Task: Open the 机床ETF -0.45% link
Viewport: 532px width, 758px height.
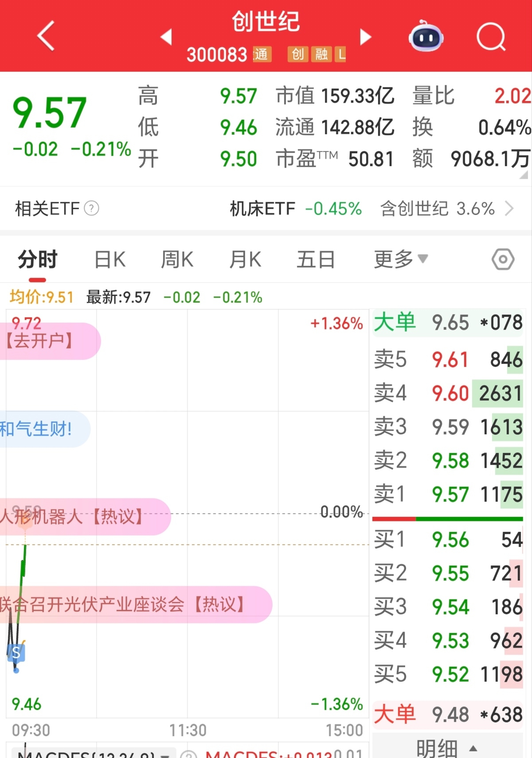Action: point(296,208)
